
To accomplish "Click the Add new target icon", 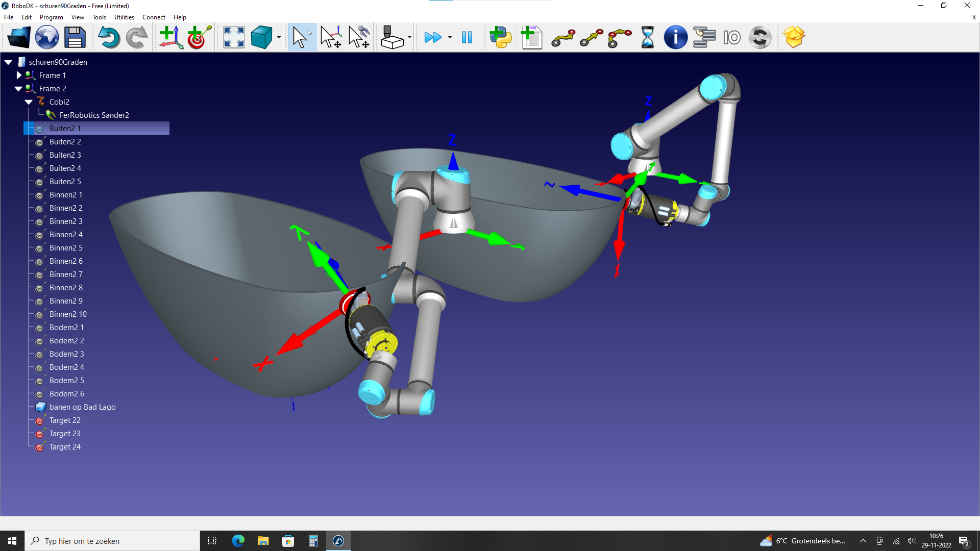I will click(199, 37).
